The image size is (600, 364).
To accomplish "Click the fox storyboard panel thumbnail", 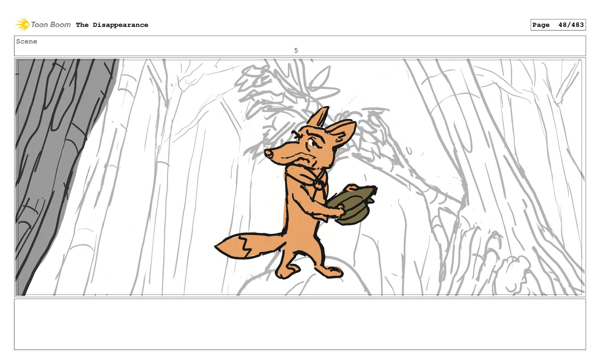I will click(300, 177).
